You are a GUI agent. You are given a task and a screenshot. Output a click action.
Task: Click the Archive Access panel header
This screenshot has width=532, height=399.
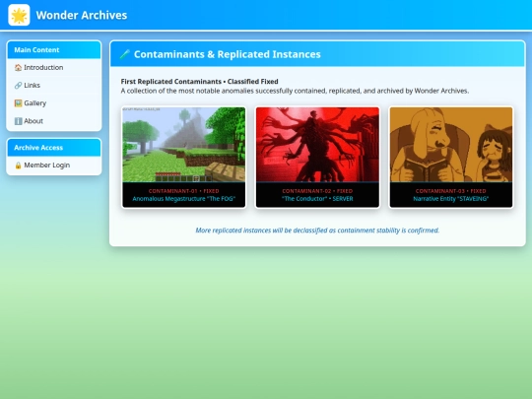coord(54,148)
